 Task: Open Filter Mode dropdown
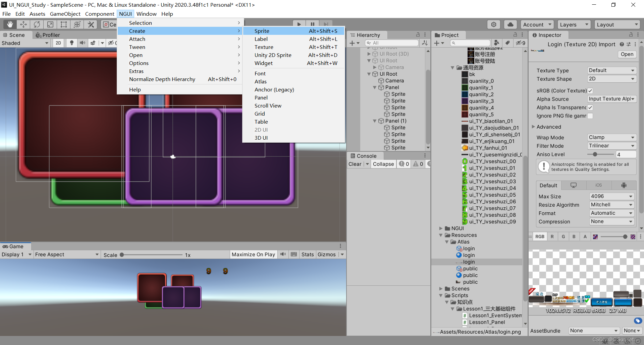(612, 146)
